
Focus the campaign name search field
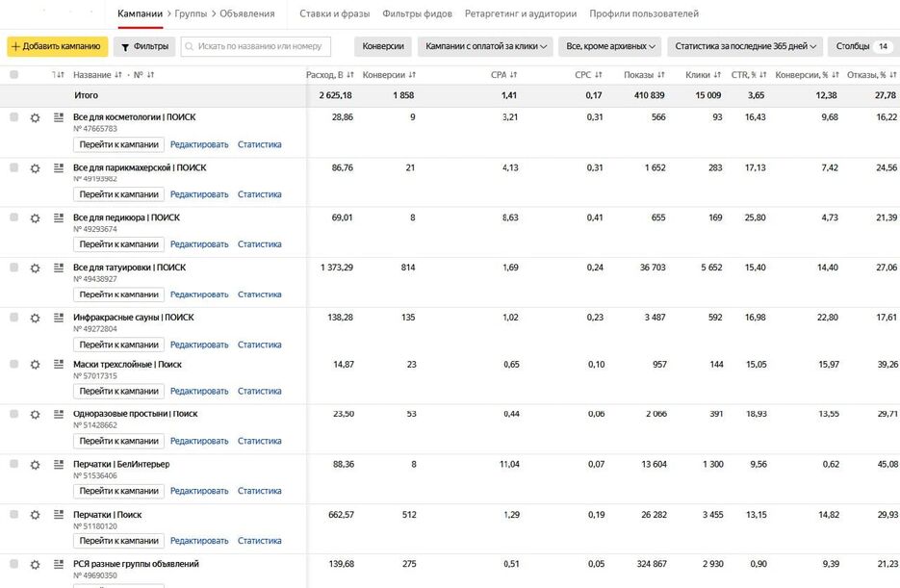[x=256, y=46]
